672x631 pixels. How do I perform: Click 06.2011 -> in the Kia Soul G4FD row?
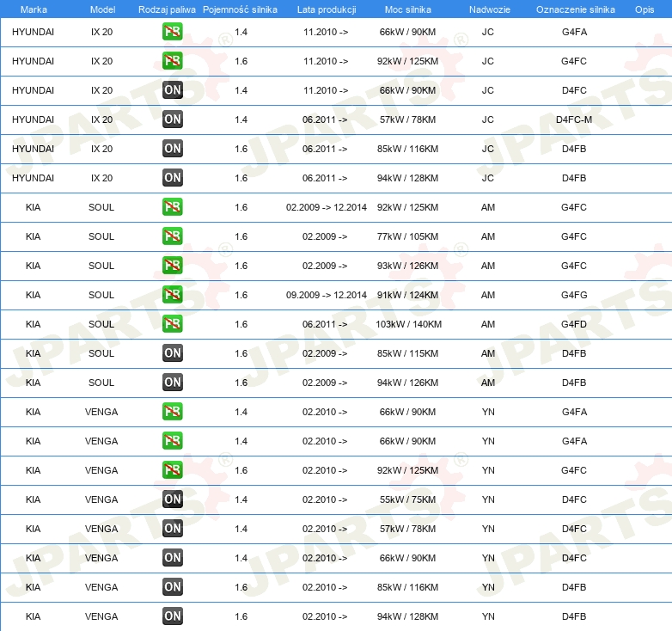click(x=325, y=324)
